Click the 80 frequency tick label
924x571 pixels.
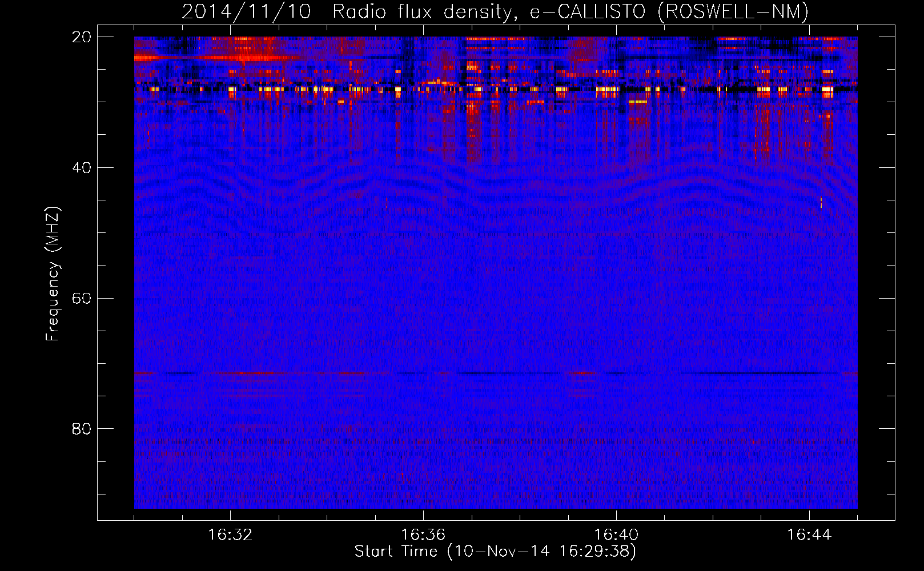[82, 429]
